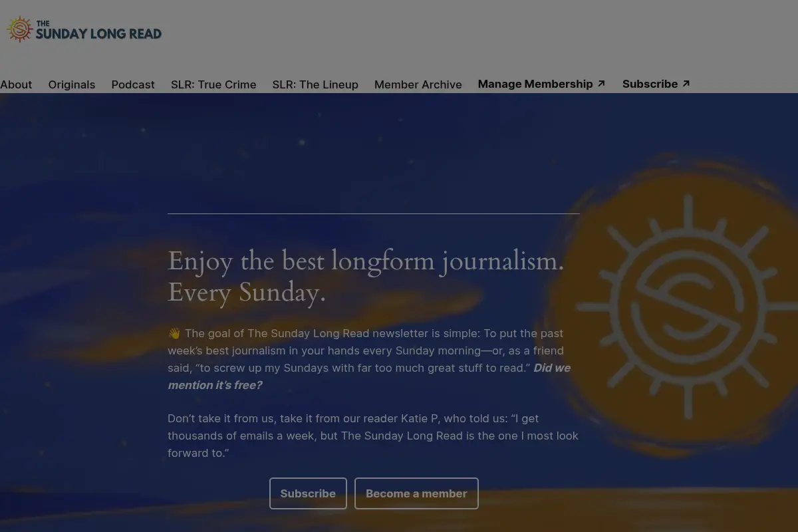Click the arrow icon beside Manage Membership
Image resolution: width=798 pixels, height=532 pixels.
click(x=601, y=84)
